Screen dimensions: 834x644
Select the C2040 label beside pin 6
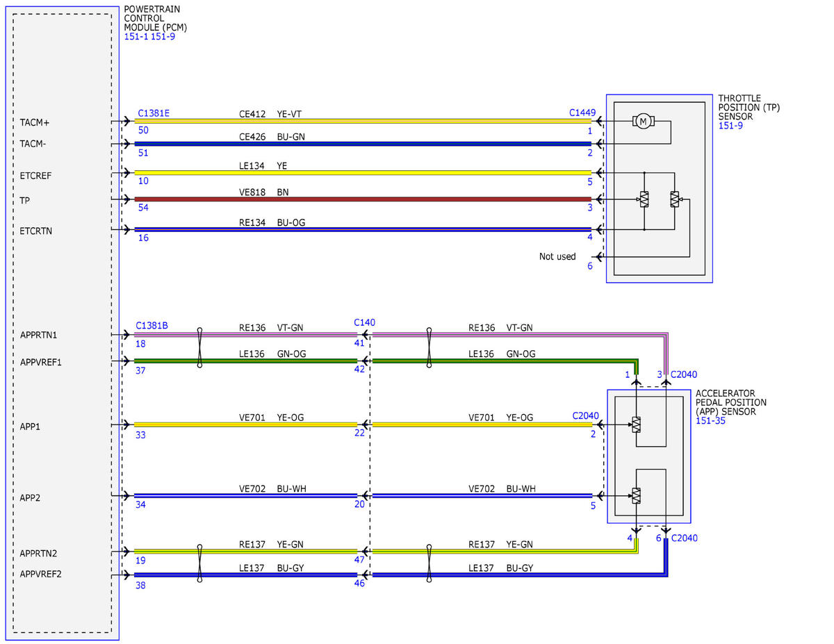[x=685, y=538]
